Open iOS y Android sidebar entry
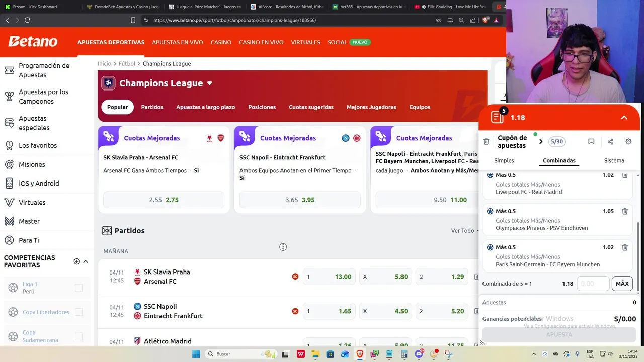 [32, 184]
